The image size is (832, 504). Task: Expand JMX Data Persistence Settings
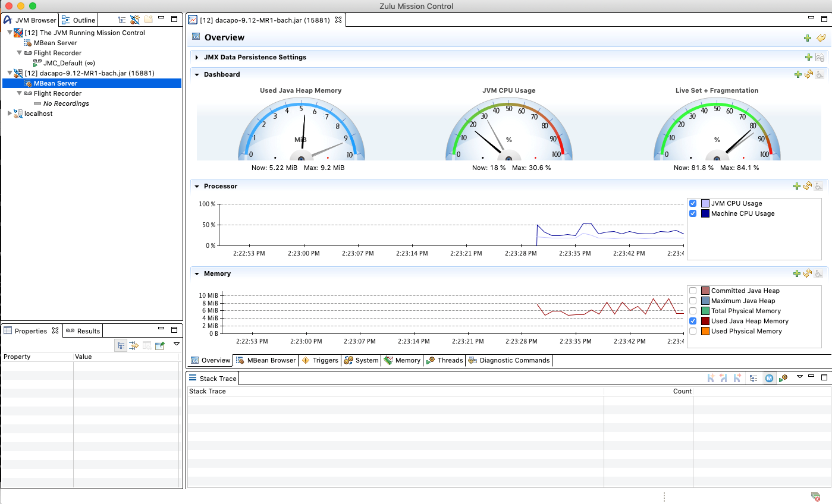(196, 57)
